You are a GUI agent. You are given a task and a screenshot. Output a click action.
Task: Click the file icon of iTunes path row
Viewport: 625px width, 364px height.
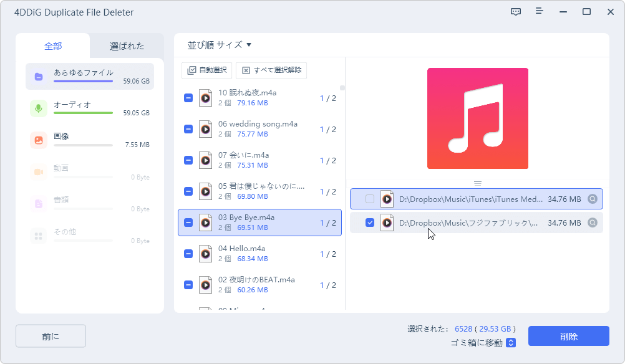coord(387,199)
